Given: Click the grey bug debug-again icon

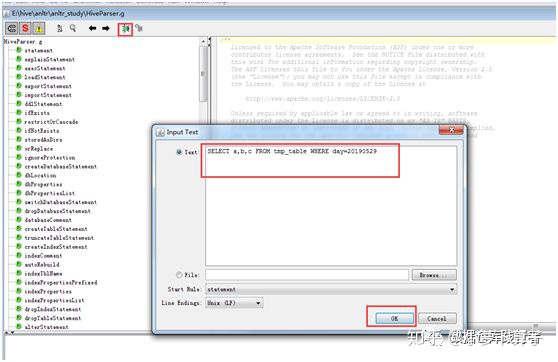Looking at the screenshot, I should click(x=139, y=28).
